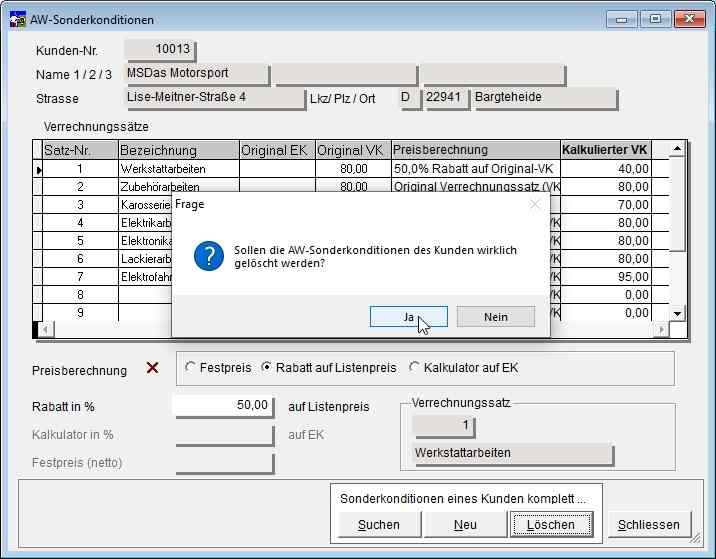This screenshot has width=716, height=559.
Task: Select Rabatt auf Listenpreis radio option
Action: point(329,368)
